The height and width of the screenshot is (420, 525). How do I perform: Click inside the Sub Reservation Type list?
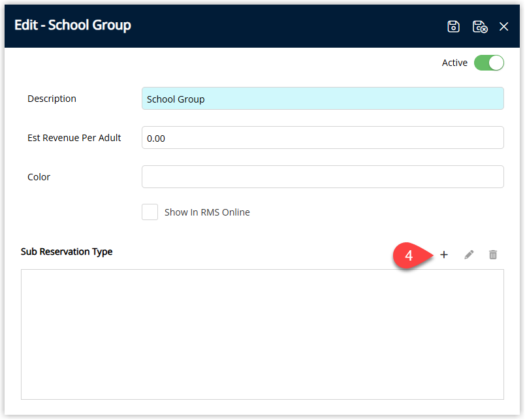pos(262,334)
